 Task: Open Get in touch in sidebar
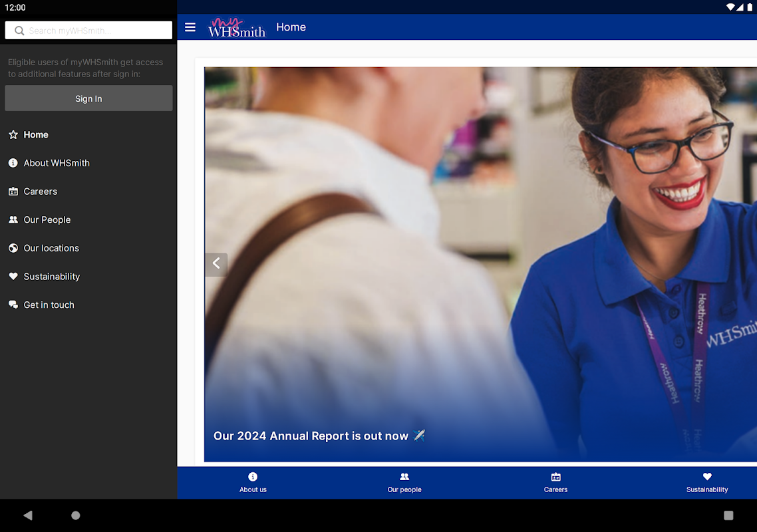point(88,305)
